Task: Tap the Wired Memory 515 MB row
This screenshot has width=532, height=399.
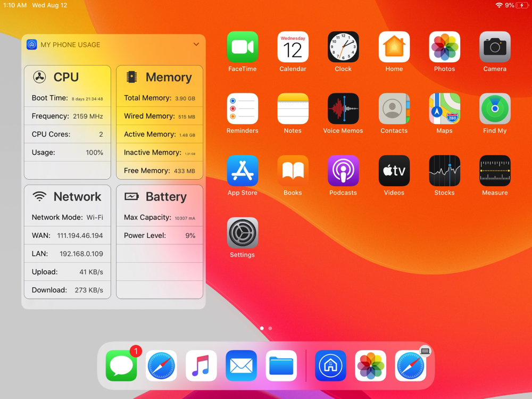Action: [x=160, y=116]
